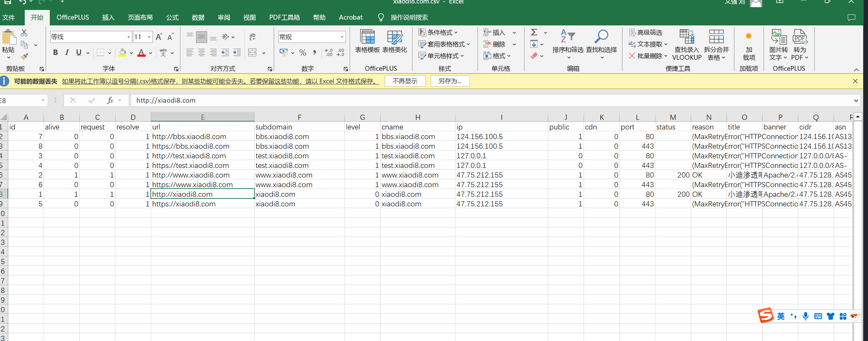Toggle Sogou 英 language mode

tap(781, 316)
